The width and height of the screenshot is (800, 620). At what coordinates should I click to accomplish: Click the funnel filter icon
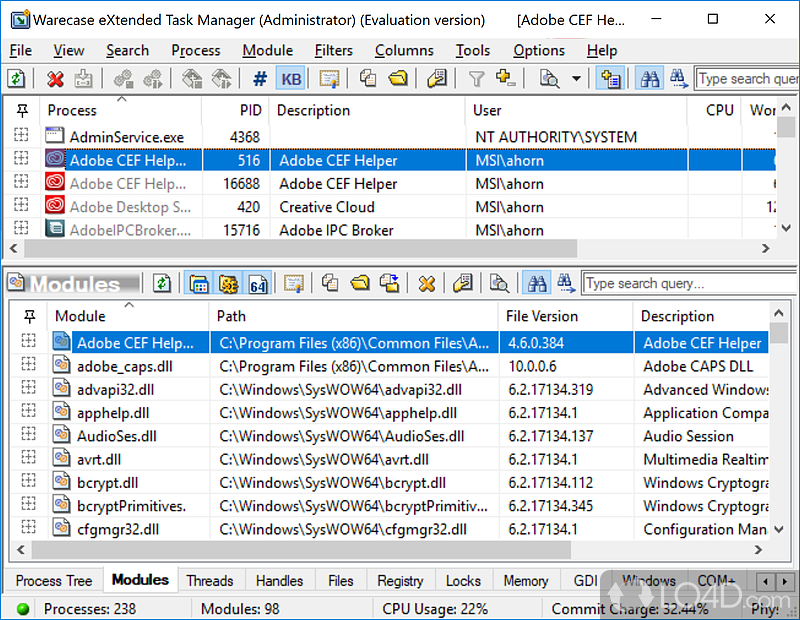click(x=476, y=79)
